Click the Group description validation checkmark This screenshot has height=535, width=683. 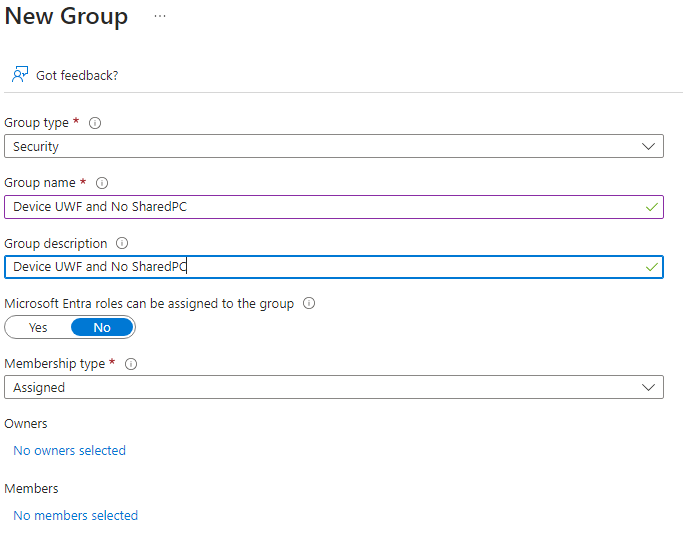coord(652,267)
